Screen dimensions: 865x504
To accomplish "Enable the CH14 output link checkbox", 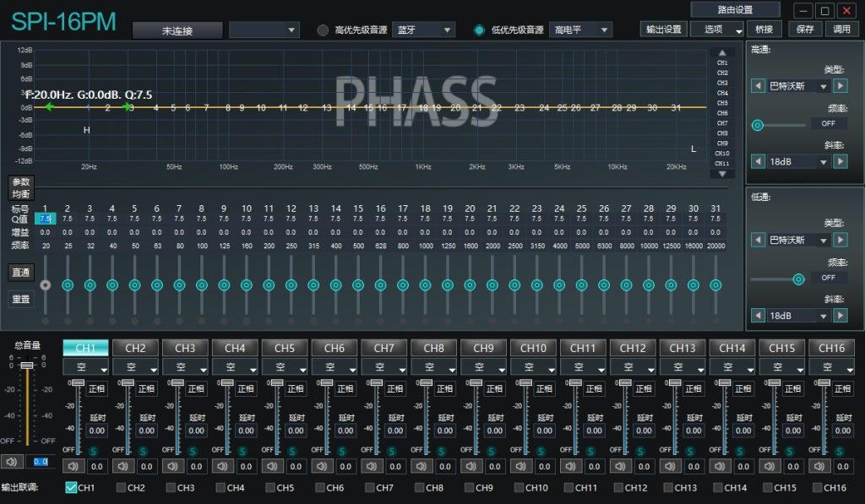I will [718, 487].
